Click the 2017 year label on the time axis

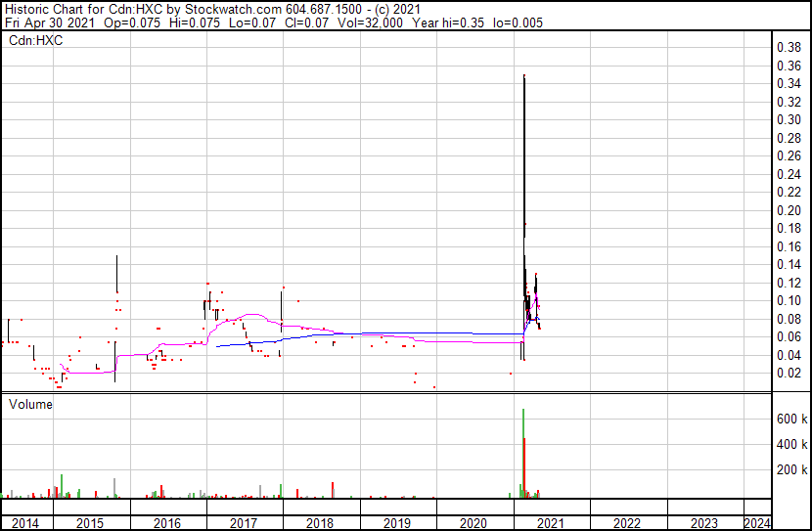[x=244, y=523]
